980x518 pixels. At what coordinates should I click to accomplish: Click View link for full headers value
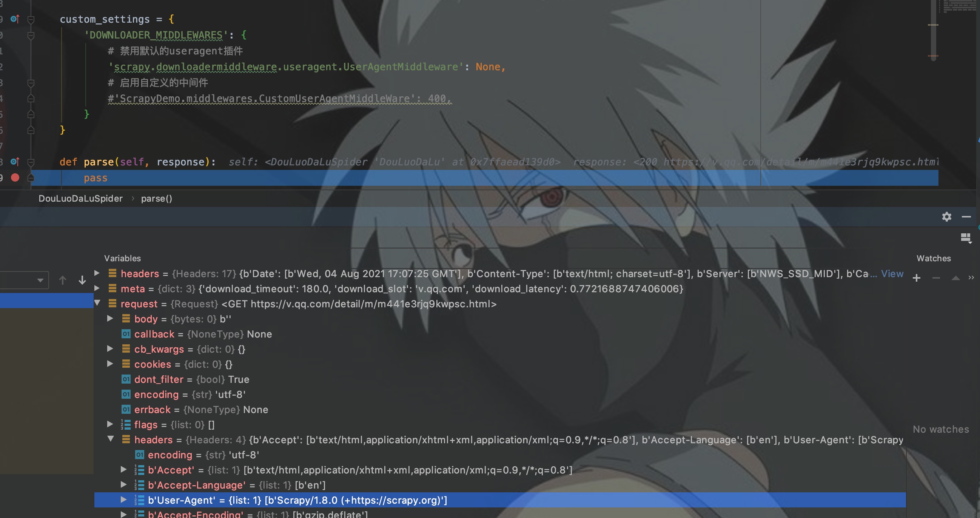892,274
